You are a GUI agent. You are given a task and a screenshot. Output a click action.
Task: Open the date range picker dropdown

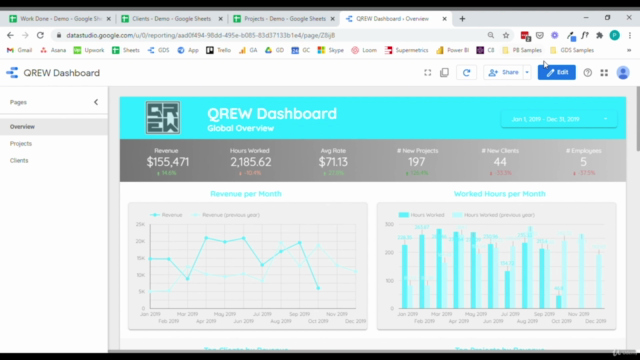pos(559,119)
